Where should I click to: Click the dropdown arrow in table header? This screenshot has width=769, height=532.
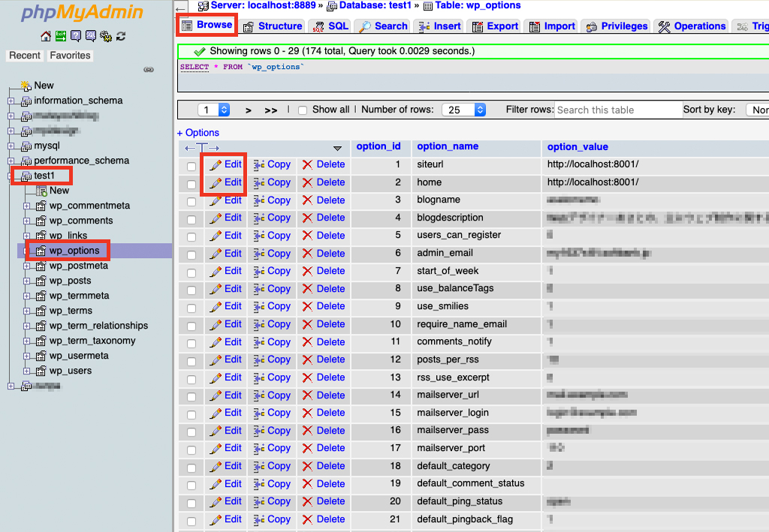(x=337, y=148)
